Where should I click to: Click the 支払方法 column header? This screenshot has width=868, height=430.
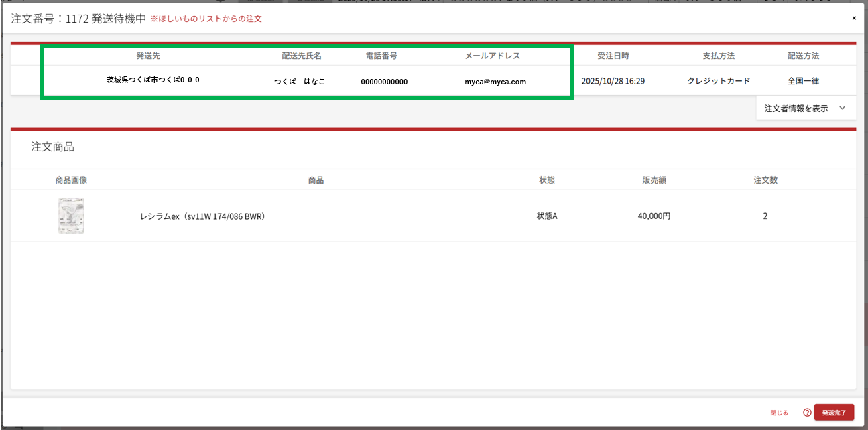click(719, 56)
